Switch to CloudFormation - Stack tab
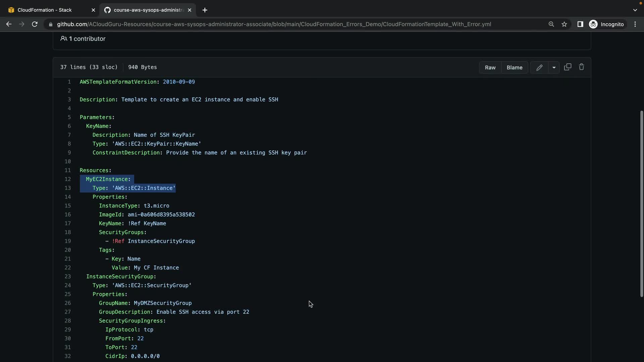 point(45,10)
